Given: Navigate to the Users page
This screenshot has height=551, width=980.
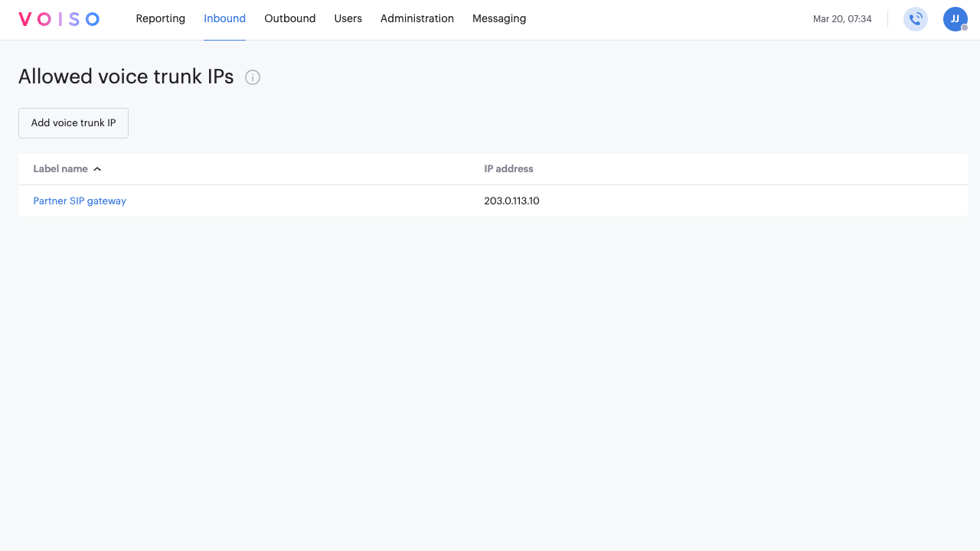Looking at the screenshot, I should pos(348,18).
